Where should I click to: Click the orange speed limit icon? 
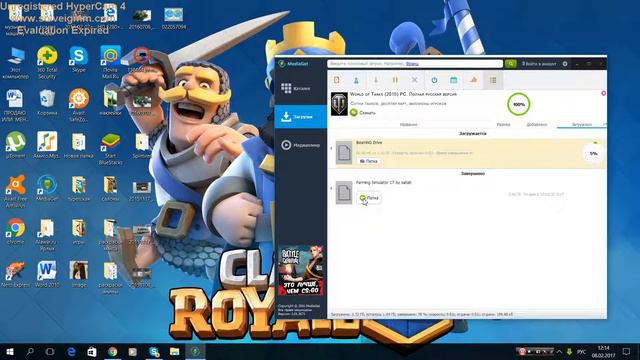[473, 80]
